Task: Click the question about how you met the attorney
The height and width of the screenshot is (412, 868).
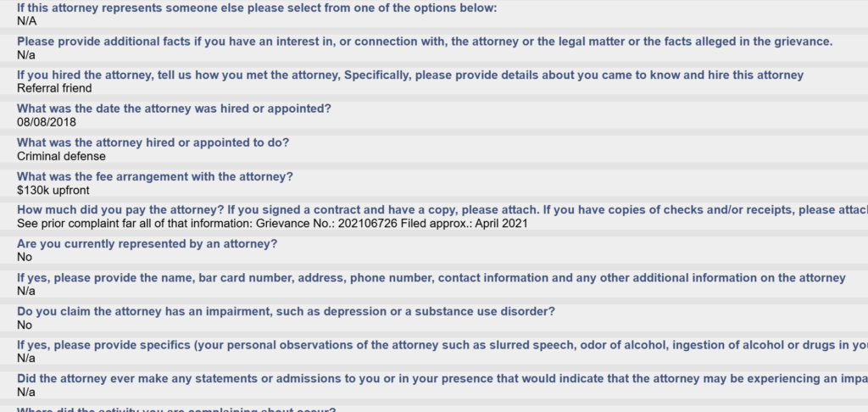Action: coord(409,75)
